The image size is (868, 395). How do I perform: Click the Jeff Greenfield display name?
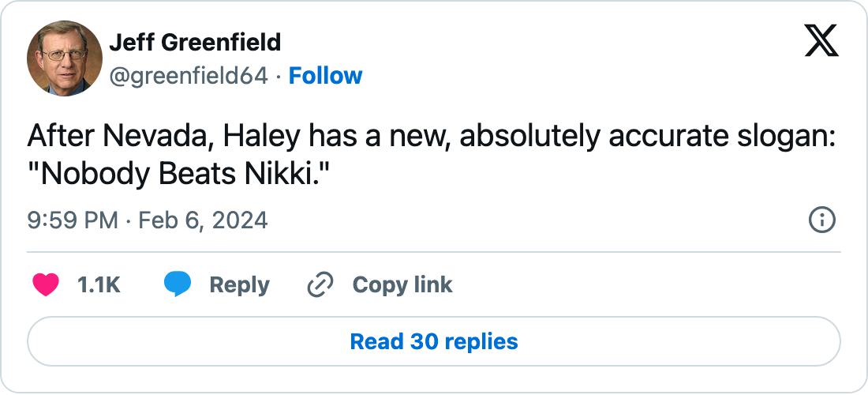(x=195, y=42)
